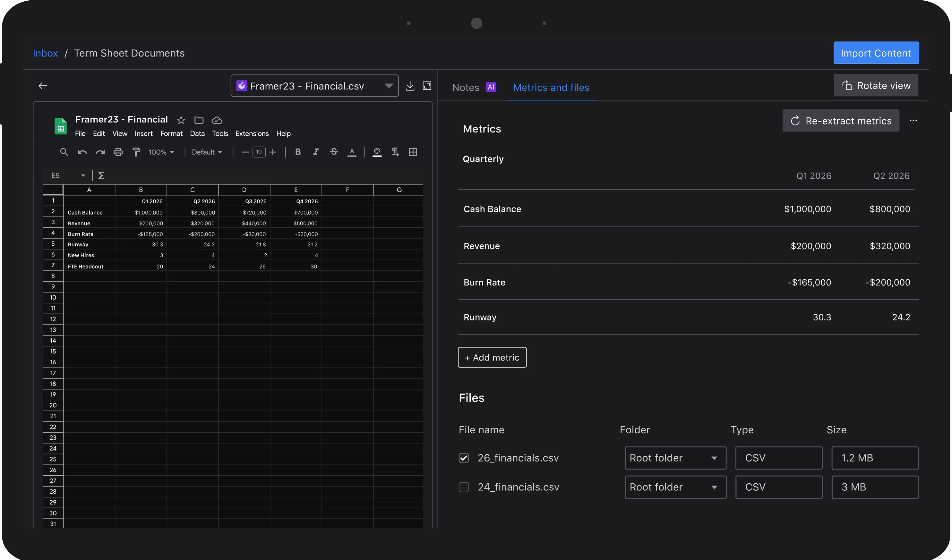Viewport: 952px width, 560px height.
Task: Check the 24_financials.csv checkbox
Action: (464, 487)
